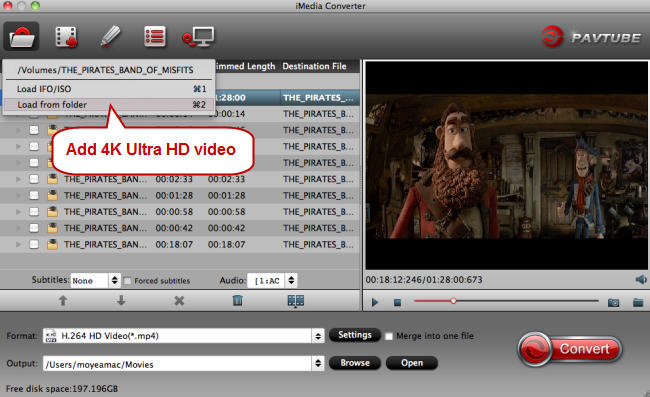Check the 00:18:07 title checkbox

pyautogui.click(x=34, y=244)
